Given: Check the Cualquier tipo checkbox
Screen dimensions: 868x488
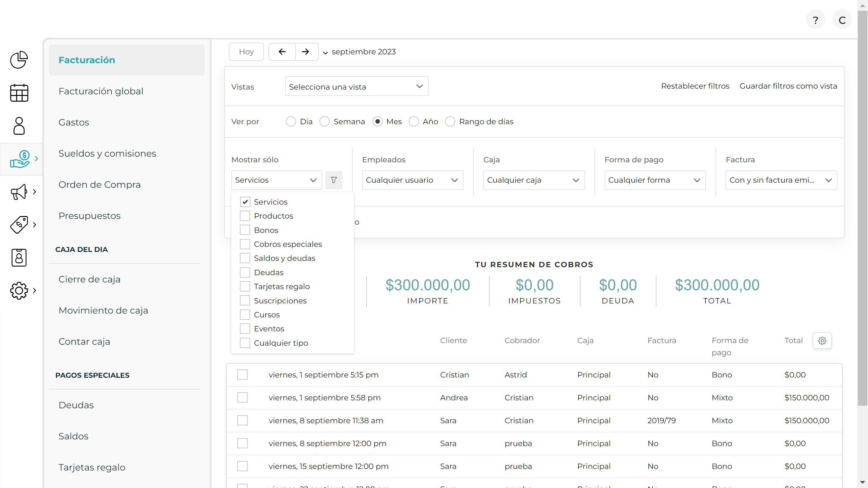Looking at the screenshot, I should (x=245, y=343).
